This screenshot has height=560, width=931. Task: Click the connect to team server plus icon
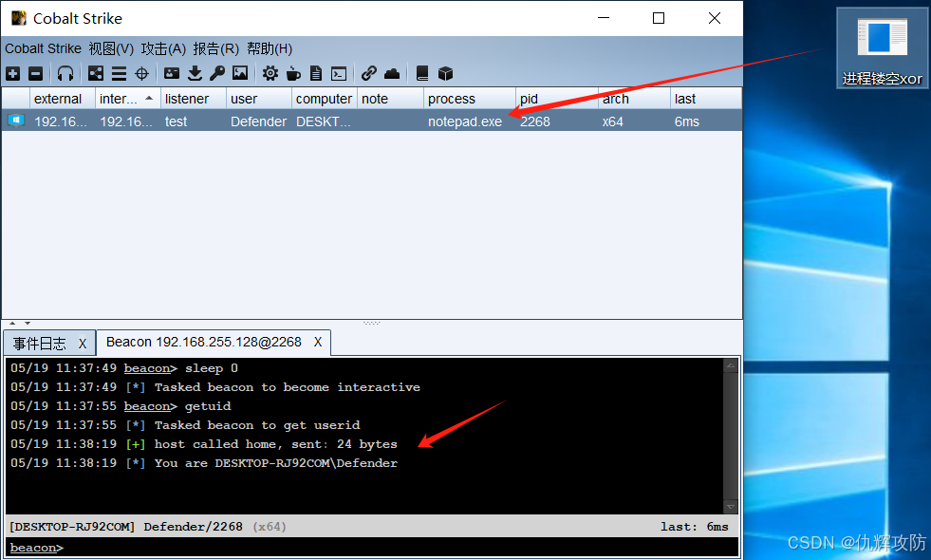(12, 74)
